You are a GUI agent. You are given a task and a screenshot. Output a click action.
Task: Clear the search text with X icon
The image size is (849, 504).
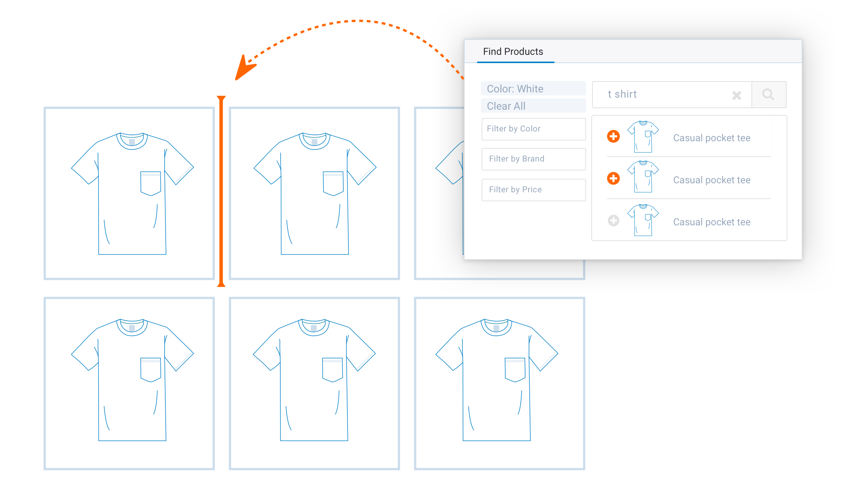coord(736,95)
